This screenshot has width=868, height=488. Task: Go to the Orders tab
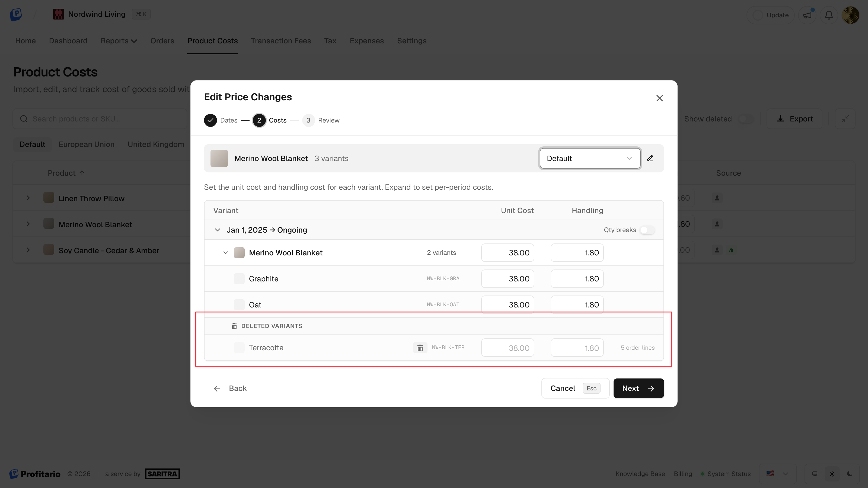click(162, 41)
